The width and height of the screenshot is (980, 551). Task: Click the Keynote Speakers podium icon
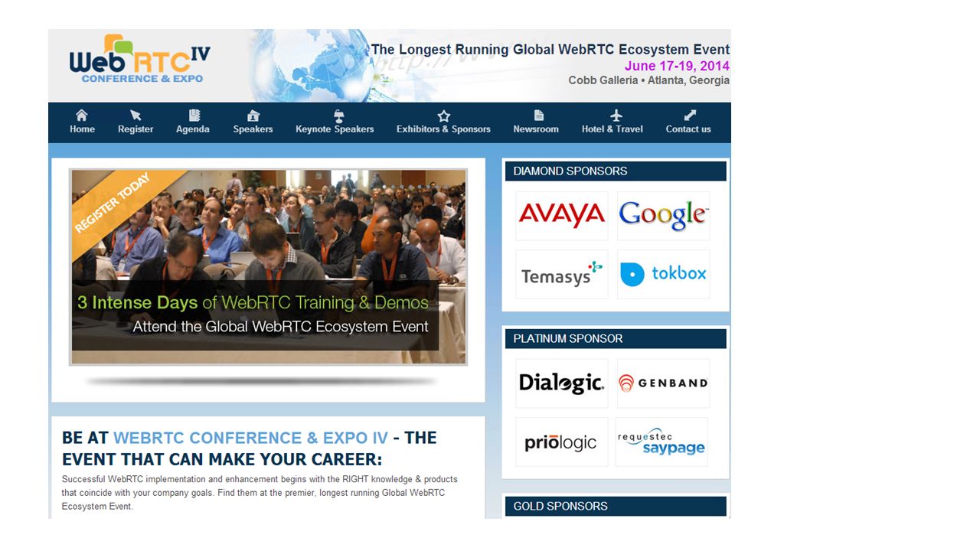click(x=338, y=116)
